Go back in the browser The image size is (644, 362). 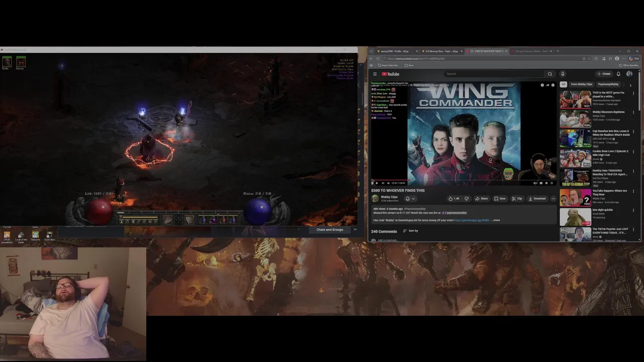(x=372, y=59)
